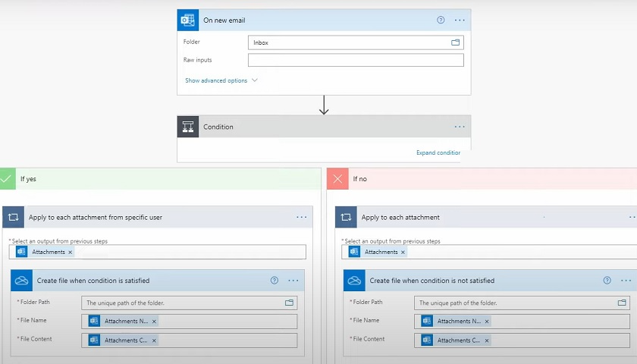
Task: Open the folder picker for Folder Path in If no
Action: click(622, 303)
